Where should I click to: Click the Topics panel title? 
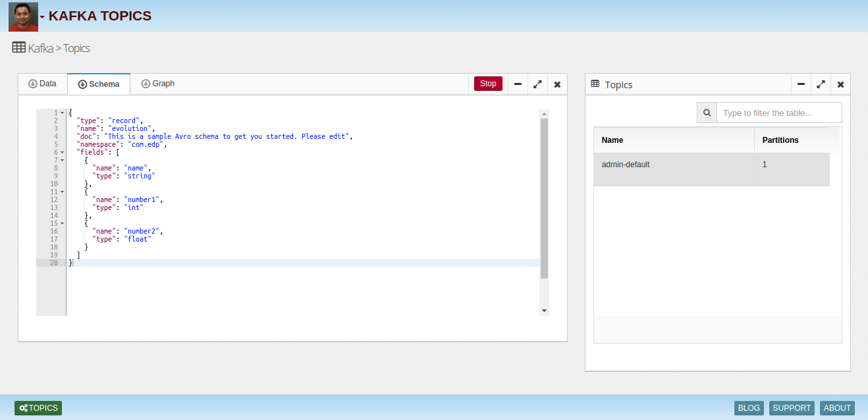[x=618, y=85]
